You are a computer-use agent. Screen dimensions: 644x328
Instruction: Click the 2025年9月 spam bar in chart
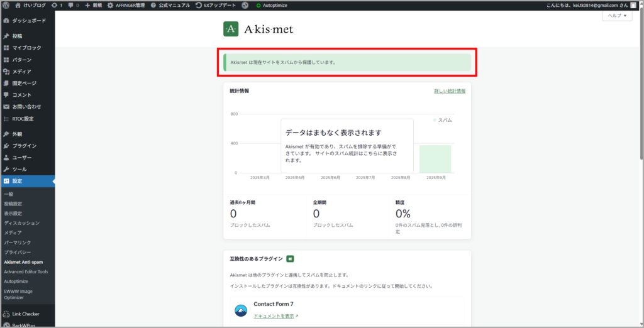pos(435,158)
